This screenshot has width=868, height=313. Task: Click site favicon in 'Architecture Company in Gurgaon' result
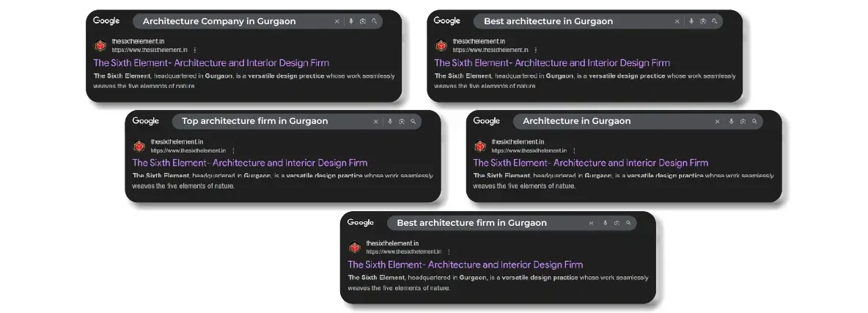(100, 45)
